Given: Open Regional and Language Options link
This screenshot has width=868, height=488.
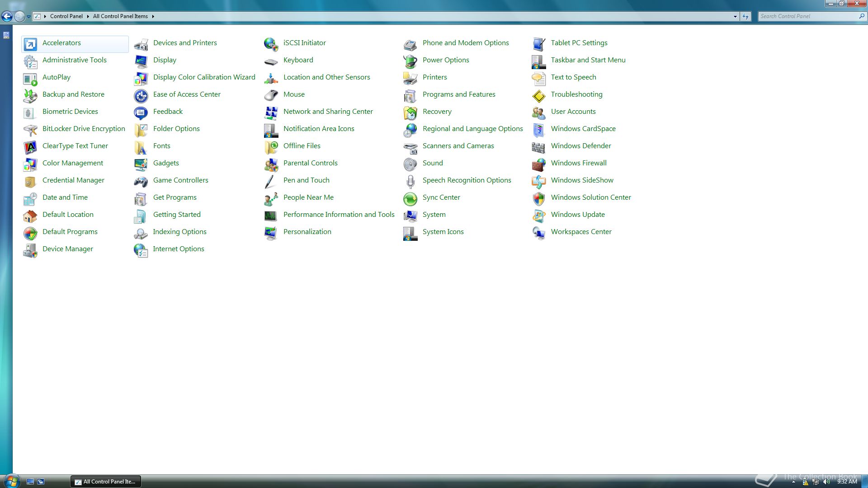Looking at the screenshot, I should tap(473, 129).
